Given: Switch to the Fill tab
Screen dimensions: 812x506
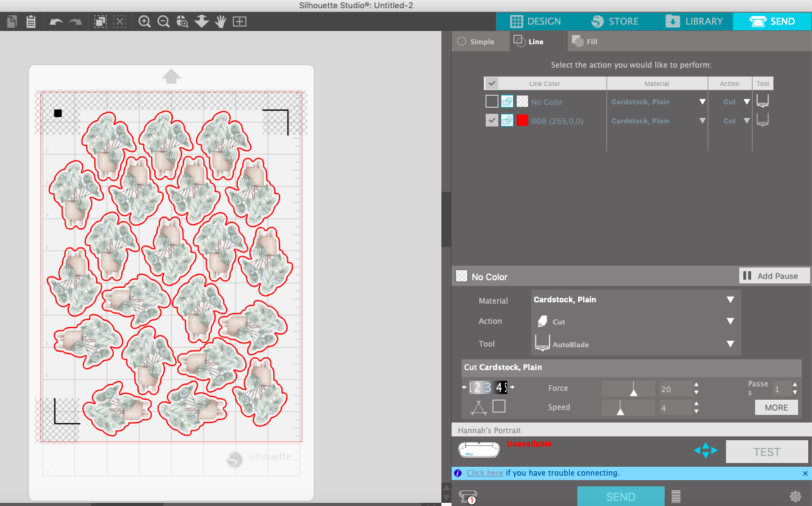Looking at the screenshot, I should 584,42.
